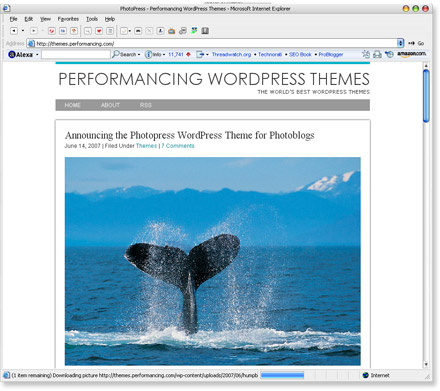
Task: Click the Go button next to address bar
Action: click(x=416, y=43)
